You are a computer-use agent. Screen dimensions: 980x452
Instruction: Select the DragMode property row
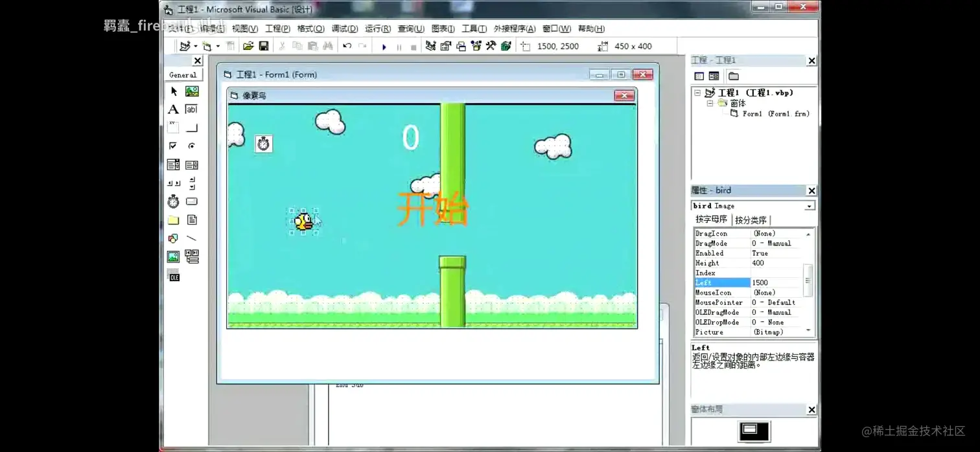747,243
